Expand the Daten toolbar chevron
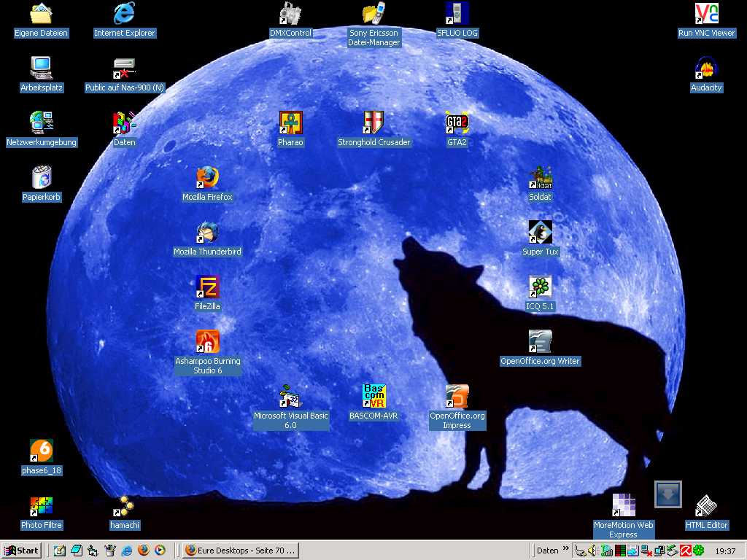Image resolution: width=747 pixels, height=560 pixels. point(566,548)
